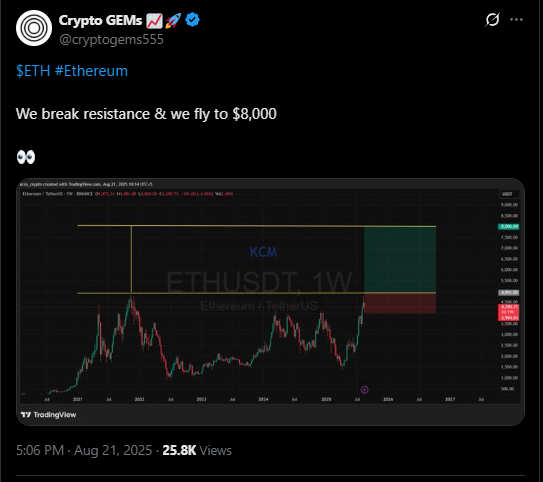The width and height of the screenshot is (543, 482).
Task: Click the eyes emoji in the tweet
Action: [x=26, y=157]
